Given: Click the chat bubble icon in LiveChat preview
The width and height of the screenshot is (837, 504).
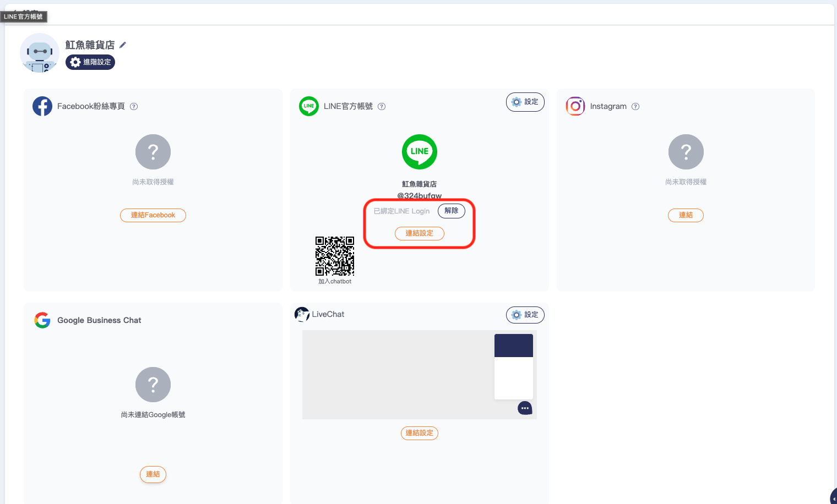Looking at the screenshot, I should point(525,408).
